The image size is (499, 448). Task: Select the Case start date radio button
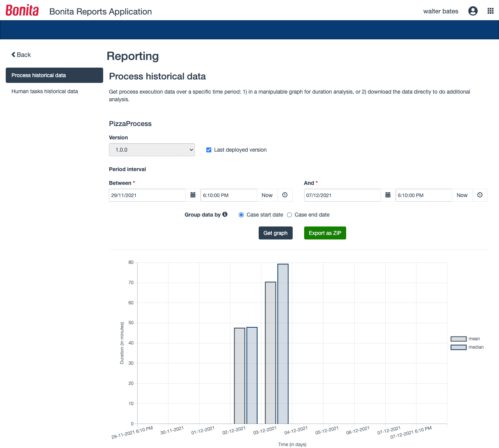coord(241,215)
